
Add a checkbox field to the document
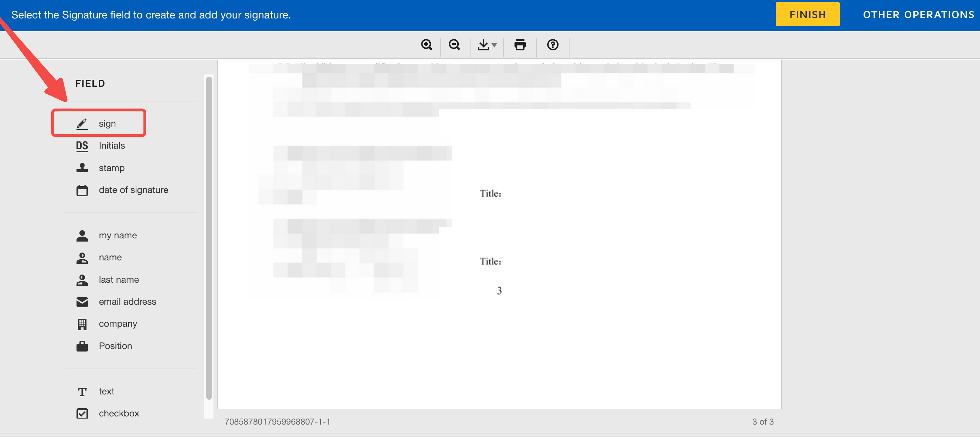pyautogui.click(x=119, y=413)
